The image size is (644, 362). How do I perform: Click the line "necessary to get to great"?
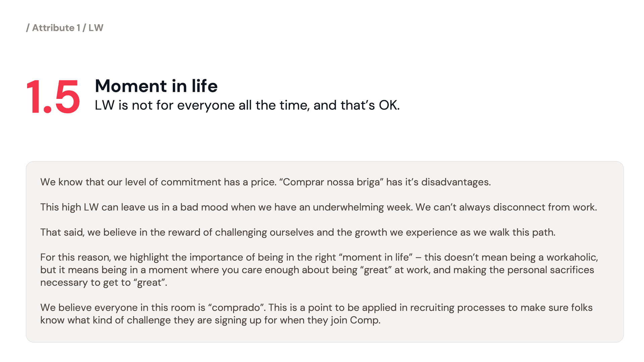point(104,283)
